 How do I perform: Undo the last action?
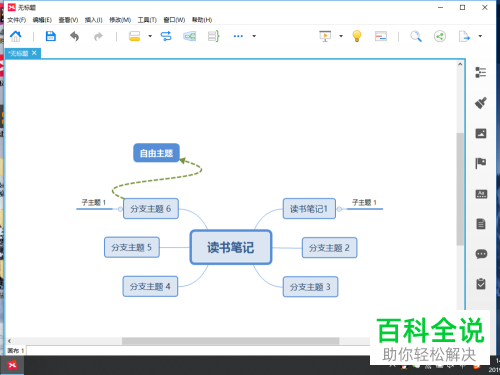point(74,36)
